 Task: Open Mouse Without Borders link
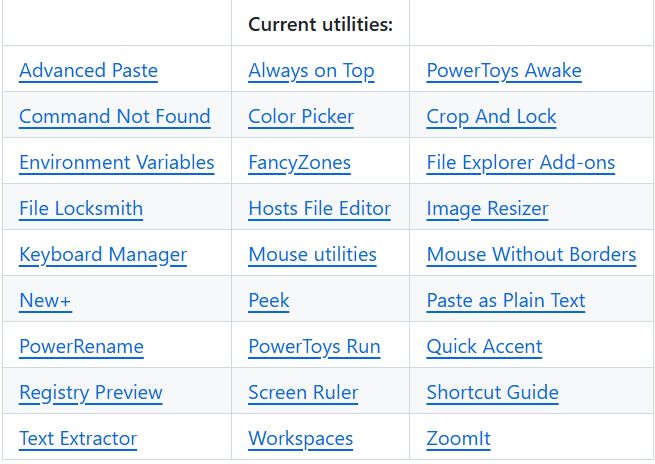click(531, 255)
